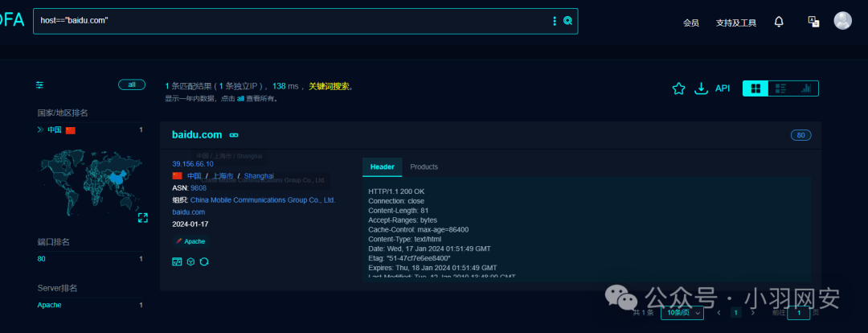Image resolution: width=868 pixels, height=333 pixels.
Task: Open the 10条/页 page size dropdown
Action: [682, 313]
